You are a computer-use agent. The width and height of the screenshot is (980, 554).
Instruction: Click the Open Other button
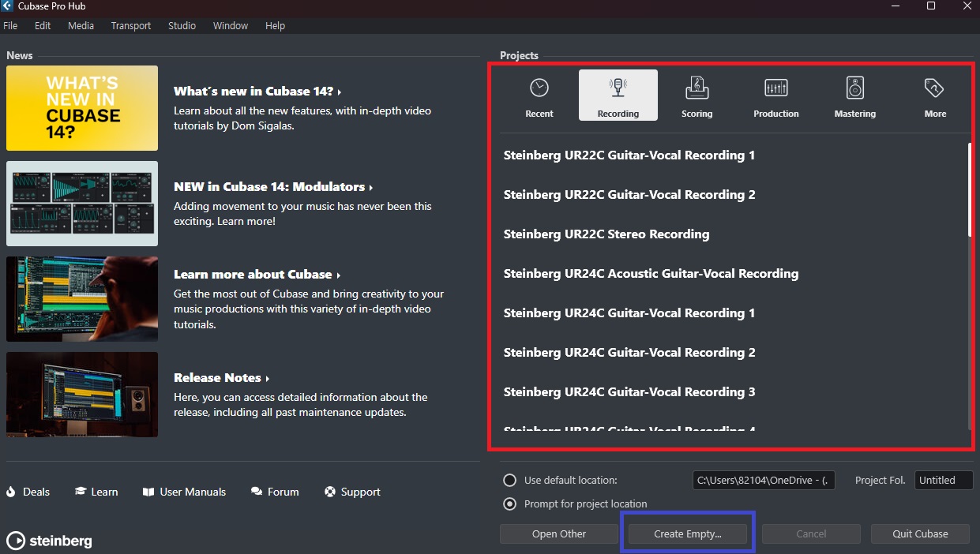[559, 533]
